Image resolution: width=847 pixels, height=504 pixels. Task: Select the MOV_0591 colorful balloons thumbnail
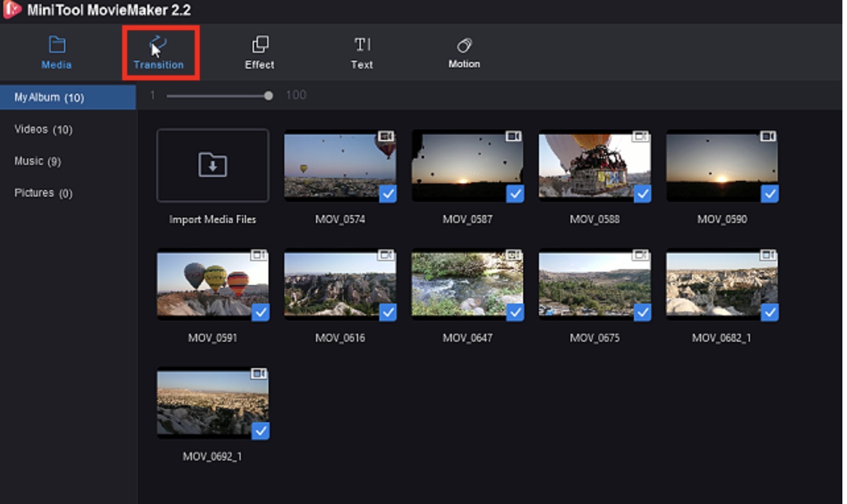[x=213, y=284]
